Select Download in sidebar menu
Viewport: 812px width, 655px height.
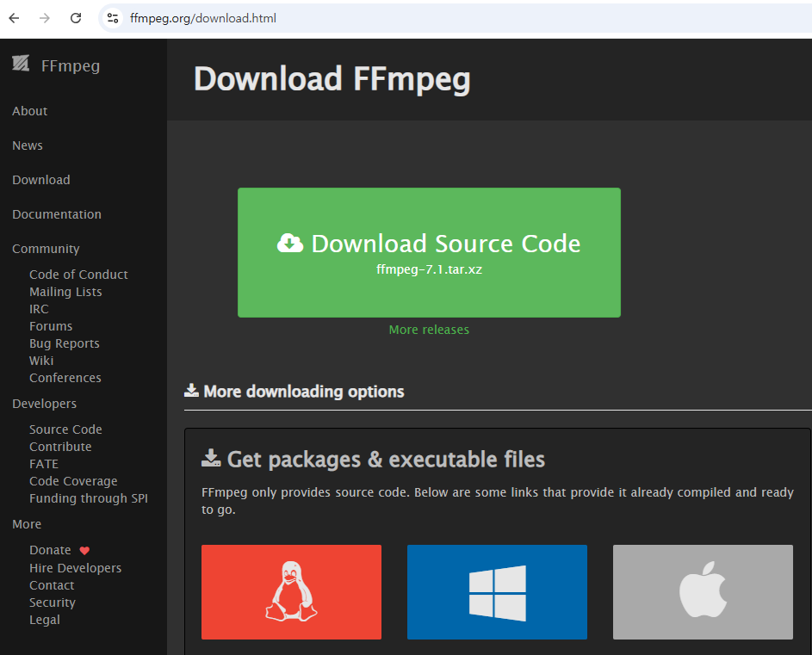pyautogui.click(x=41, y=180)
